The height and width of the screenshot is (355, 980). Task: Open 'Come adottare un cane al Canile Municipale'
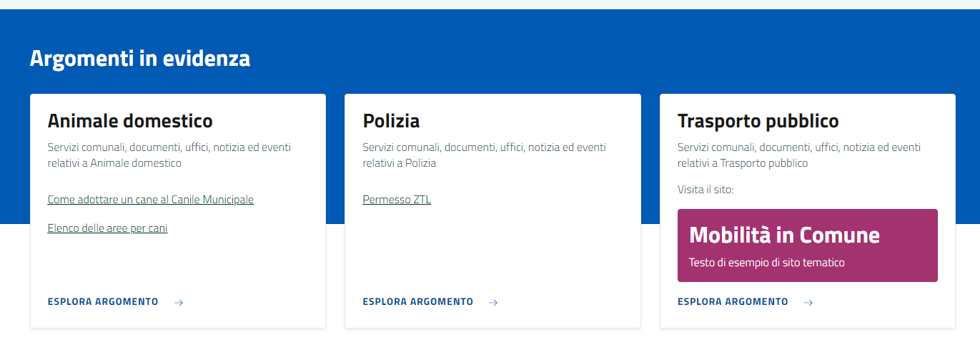pyautogui.click(x=150, y=200)
